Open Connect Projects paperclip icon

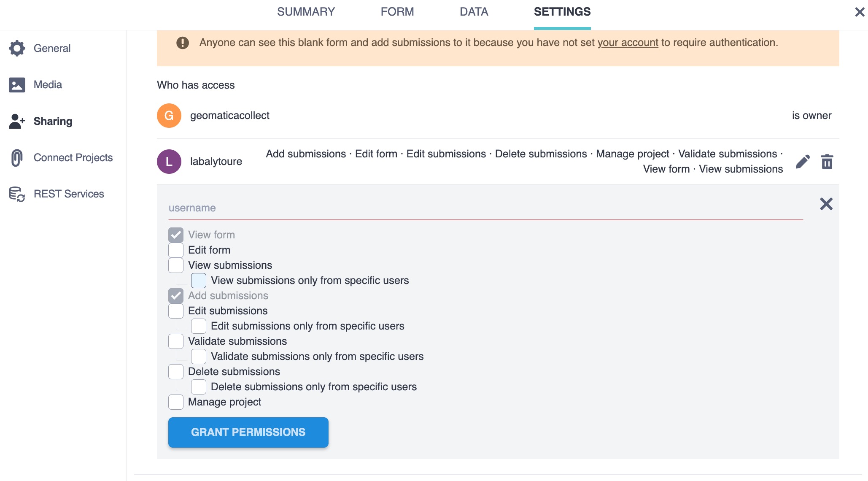[17, 158]
